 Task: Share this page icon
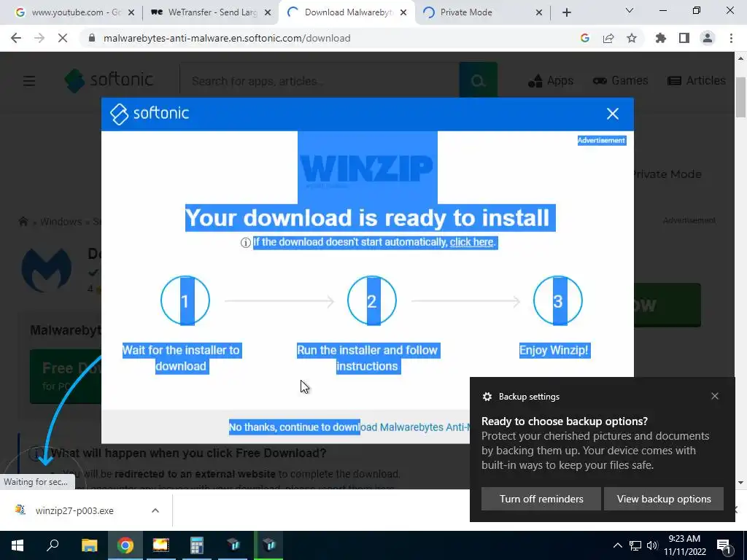pyautogui.click(x=608, y=38)
